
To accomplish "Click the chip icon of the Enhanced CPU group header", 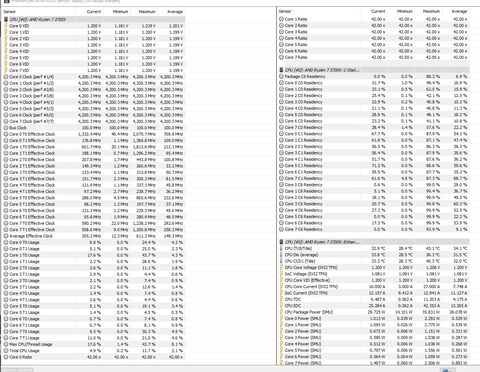I will click(x=281, y=242).
